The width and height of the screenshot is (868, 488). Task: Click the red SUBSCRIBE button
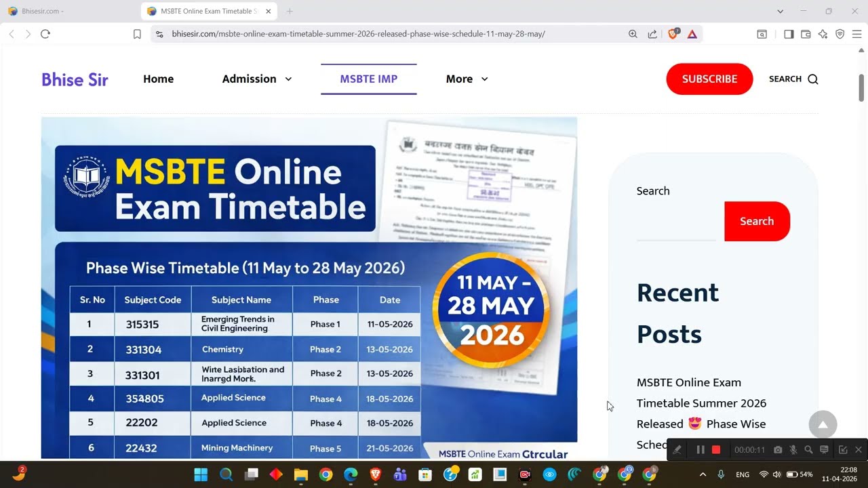pyautogui.click(x=709, y=79)
